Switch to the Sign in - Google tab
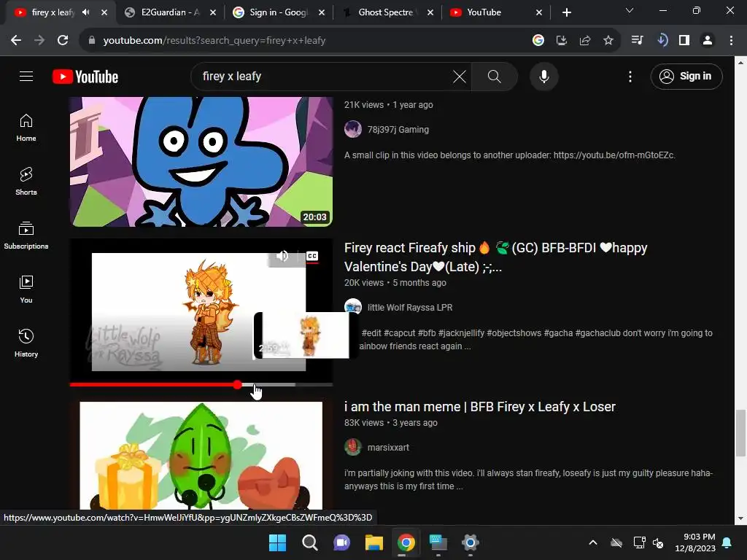 (x=278, y=12)
